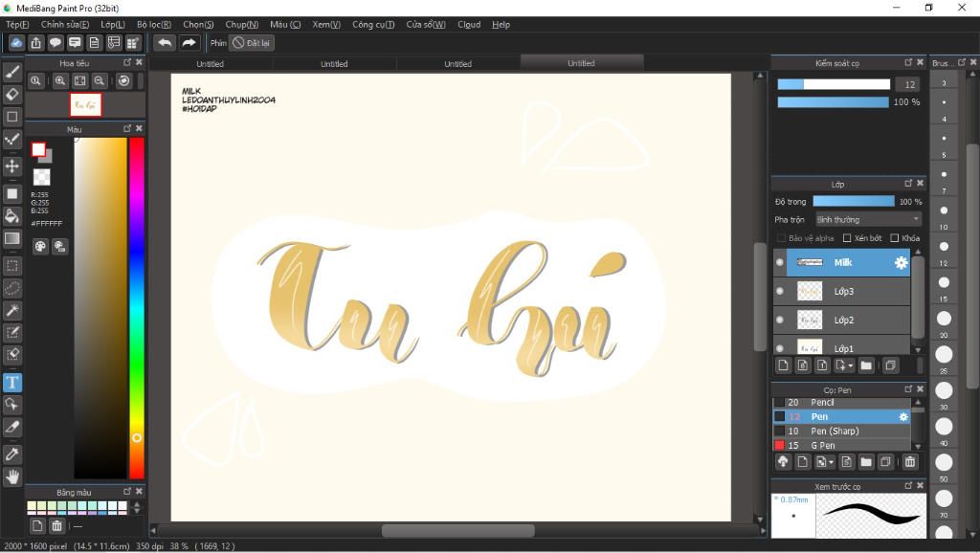The image size is (980, 553).
Task: Hide the Lớp3 layer
Action: pyautogui.click(x=779, y=291)
